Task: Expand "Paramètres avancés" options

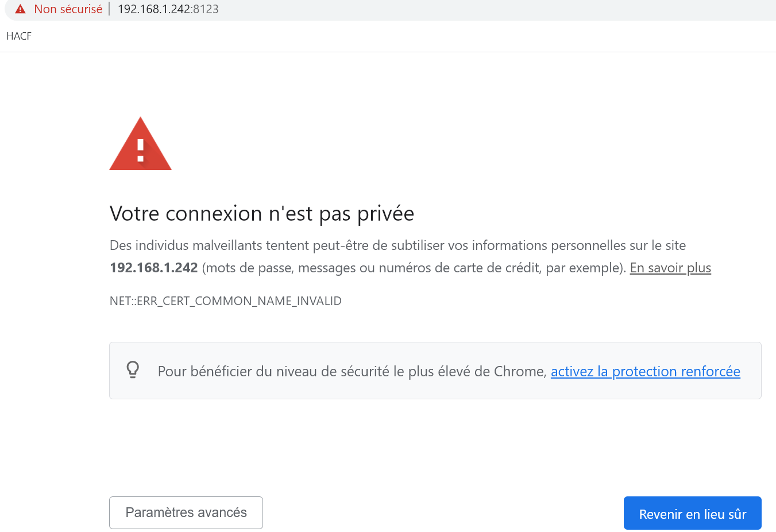Action: point(186,512)
